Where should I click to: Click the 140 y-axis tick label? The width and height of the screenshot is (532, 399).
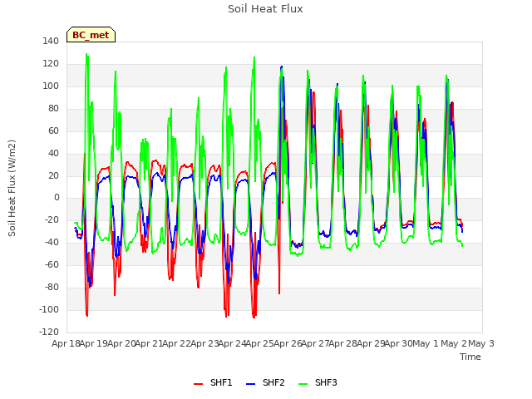[x=51, y=41]
